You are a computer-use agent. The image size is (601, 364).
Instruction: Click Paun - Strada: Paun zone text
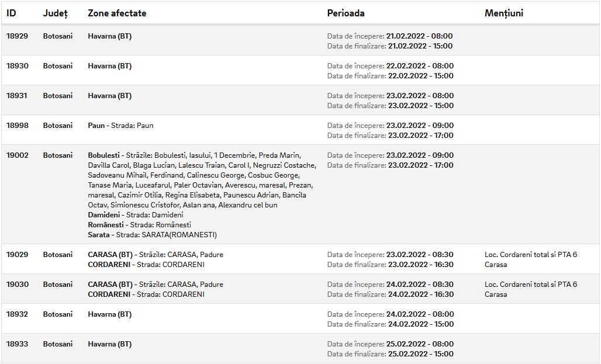click(x=121, y=126)
